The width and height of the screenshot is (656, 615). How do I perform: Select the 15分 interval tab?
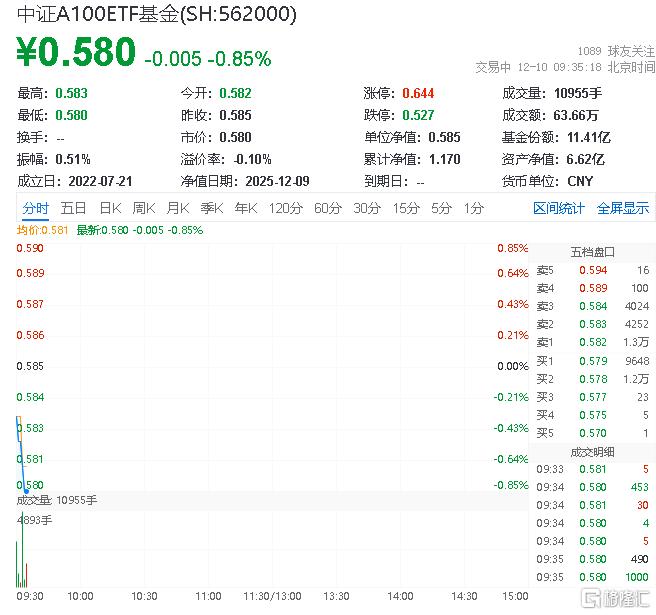(x=406, y=208)
